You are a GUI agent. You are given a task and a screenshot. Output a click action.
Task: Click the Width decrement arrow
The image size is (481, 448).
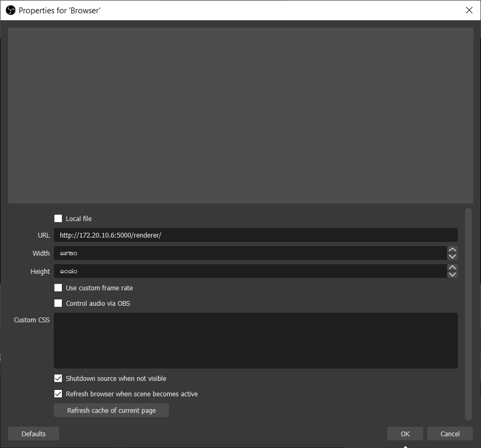click(452, 257)
